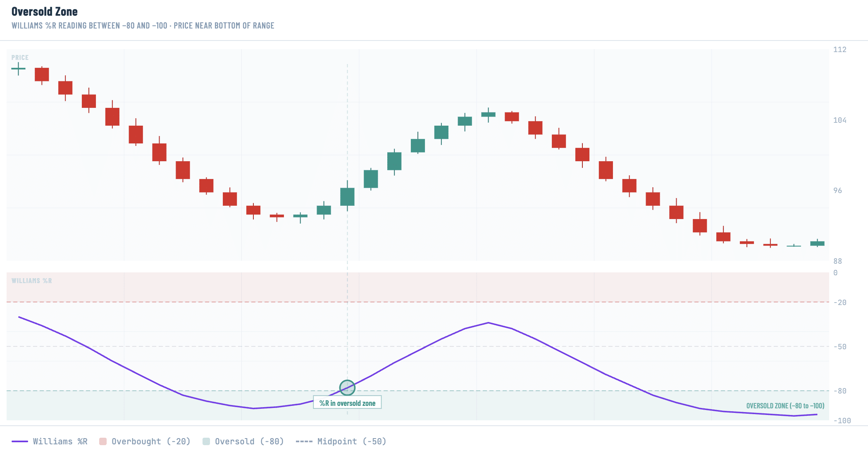Image resolution: width=868 pixels, height=453 pixels.
Task: Click the -20 indicator axis label
Action: pos(839,303)
